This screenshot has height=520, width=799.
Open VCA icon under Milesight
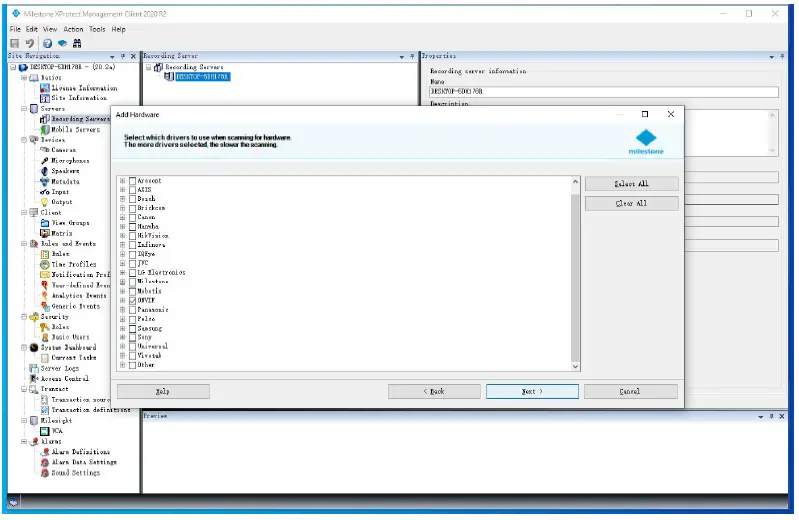click(x=45, y=431)
